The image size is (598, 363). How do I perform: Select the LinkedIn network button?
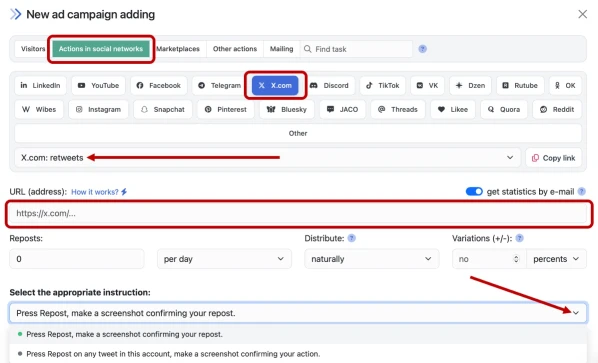(40, 85)
